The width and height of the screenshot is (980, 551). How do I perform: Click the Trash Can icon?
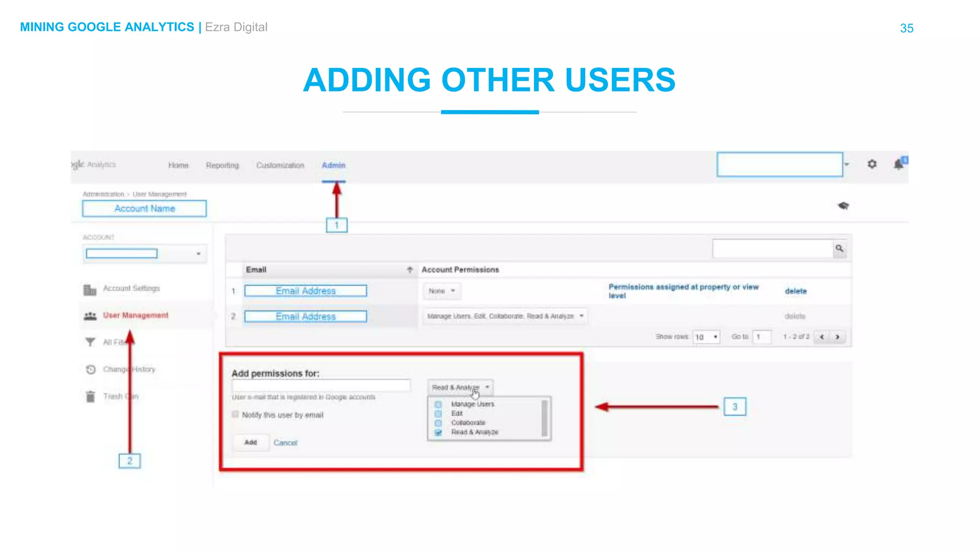tap(90, 397)
